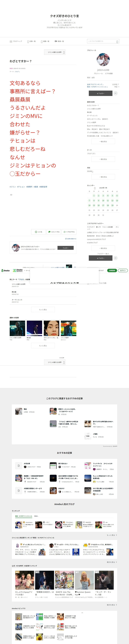Click 一覧を見る under 月別
This screenshot has height=644, width=129.
click(103, 177)
